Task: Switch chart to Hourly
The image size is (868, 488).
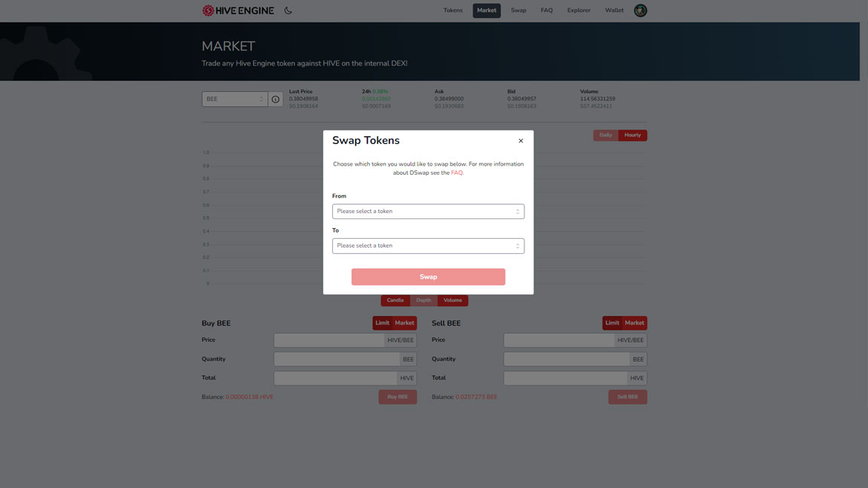Action: [633, 135]
